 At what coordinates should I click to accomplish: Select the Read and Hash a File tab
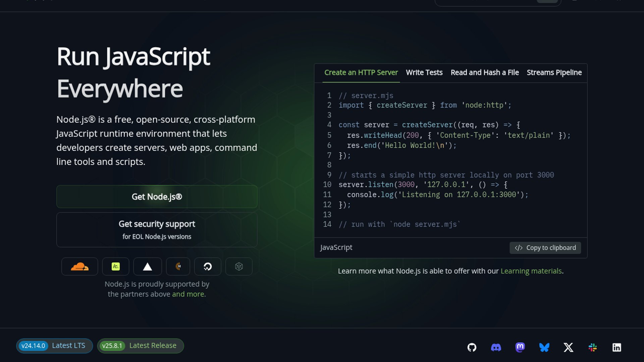pyautogui.click(x=485, y=73)
